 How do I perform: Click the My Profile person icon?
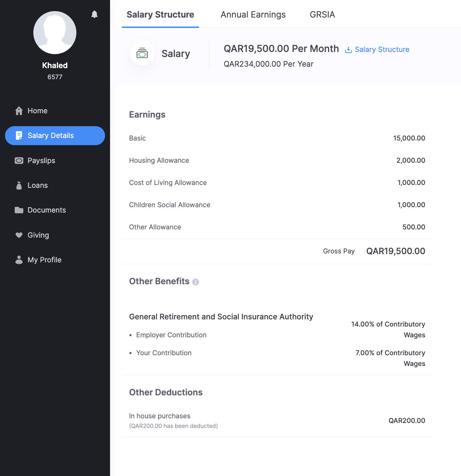(19, 260)
